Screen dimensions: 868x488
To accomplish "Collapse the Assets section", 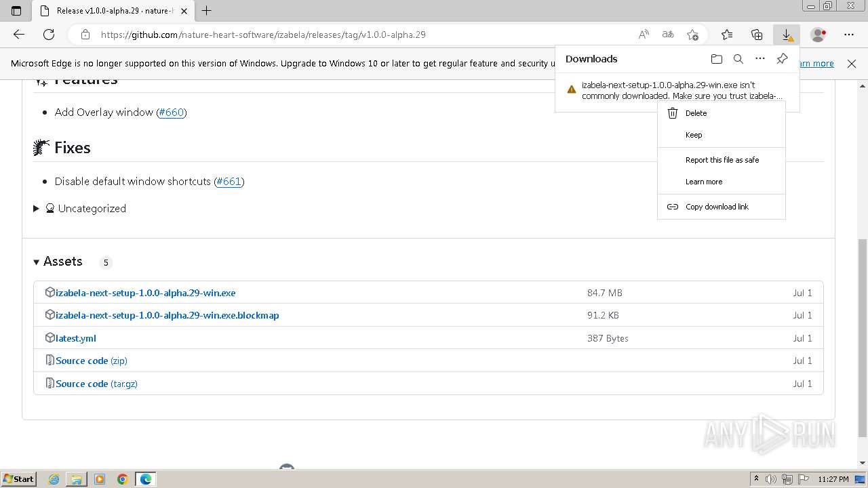I will tap(58, 262).
